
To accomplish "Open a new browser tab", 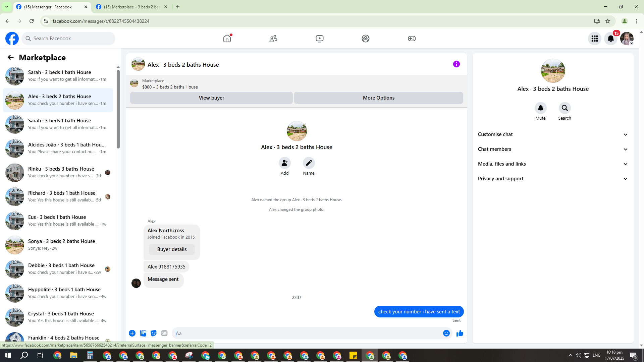I will click(178, 7).
